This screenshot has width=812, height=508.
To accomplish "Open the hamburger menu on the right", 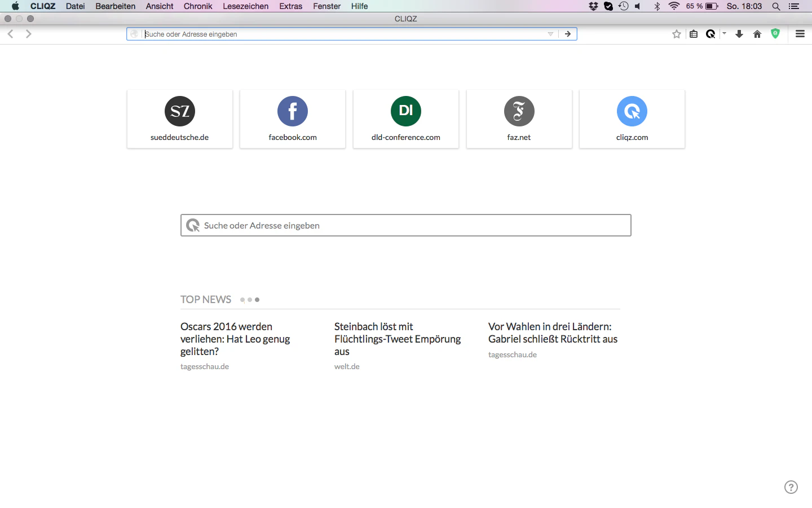I will (800, 33).
